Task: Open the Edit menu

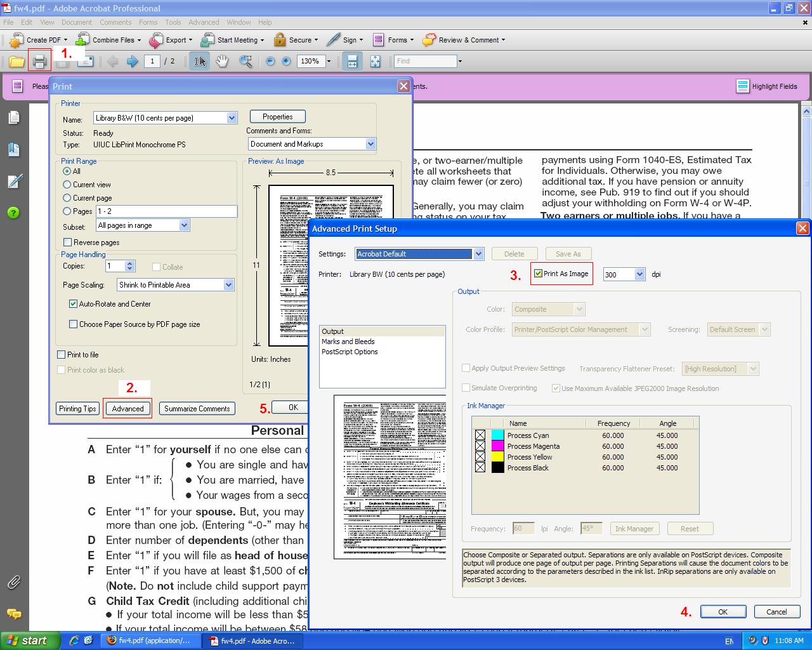Action: coord(27,22)
